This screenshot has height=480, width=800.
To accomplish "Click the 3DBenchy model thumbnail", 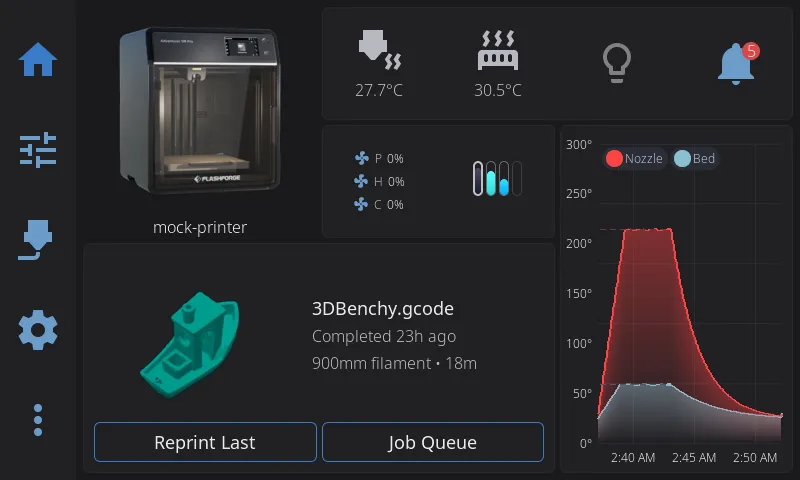I will coord(189,345).
